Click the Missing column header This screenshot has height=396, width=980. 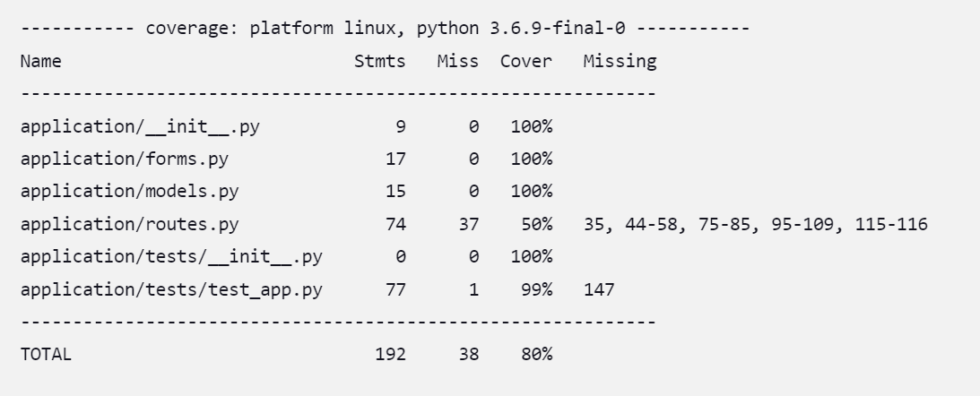tap(620, 62)
